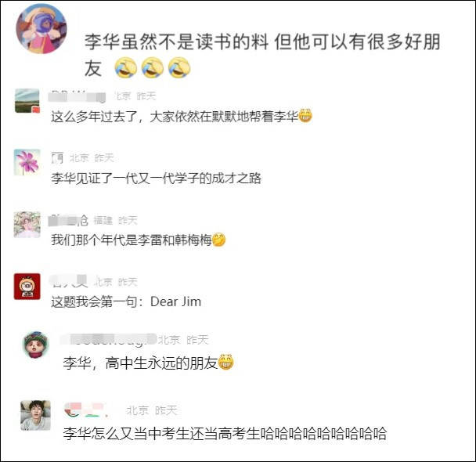Open the young man photo avatar
Viewport: 476px width, 462px height.
pos(35,415)
